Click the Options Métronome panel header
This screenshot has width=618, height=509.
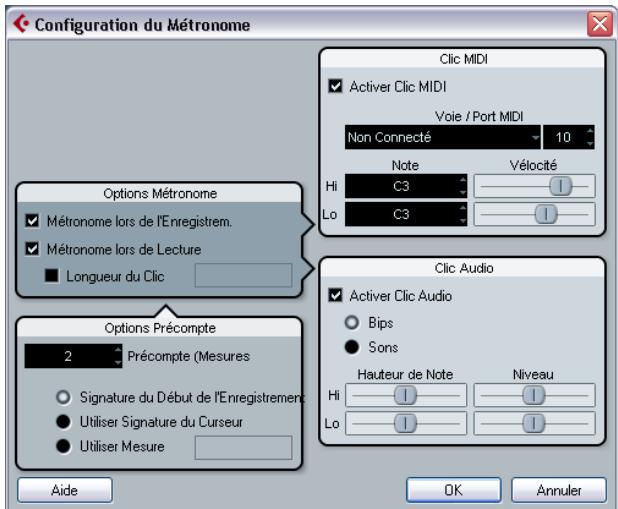click(160, 194)
